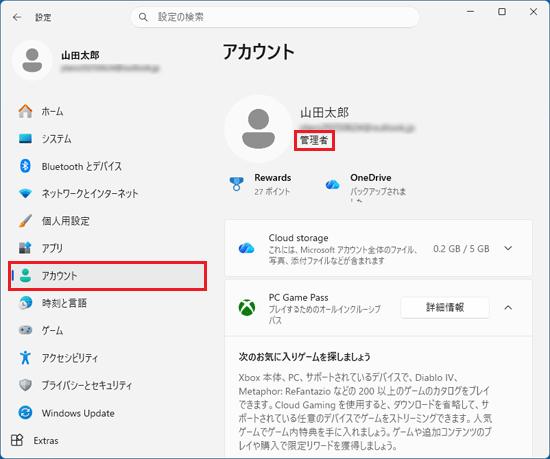
Task: Click the Cloud storage cloud icon
Action: 247,248
